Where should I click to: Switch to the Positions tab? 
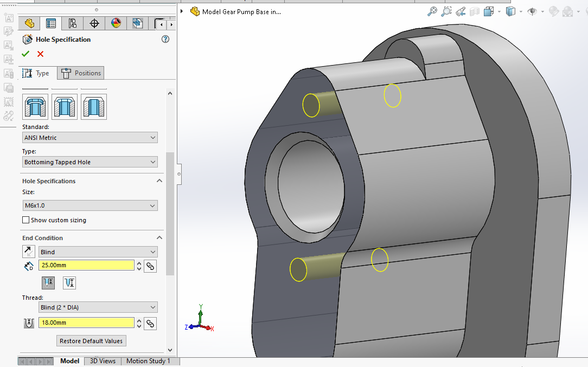(81, 73)
